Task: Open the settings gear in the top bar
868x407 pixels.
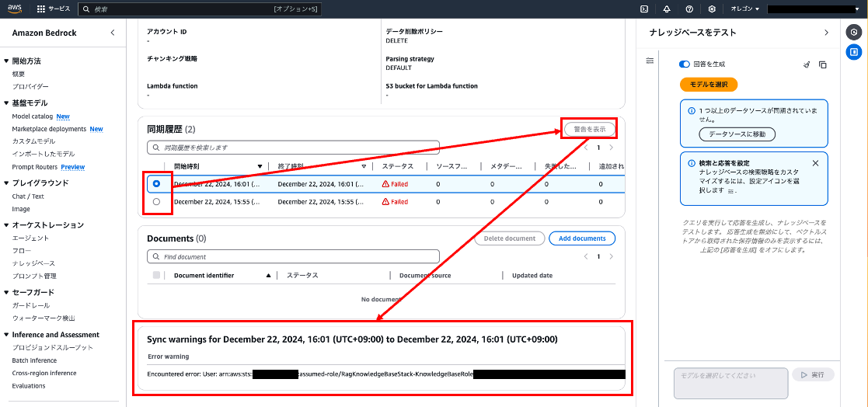Action: tap(712, 9)
